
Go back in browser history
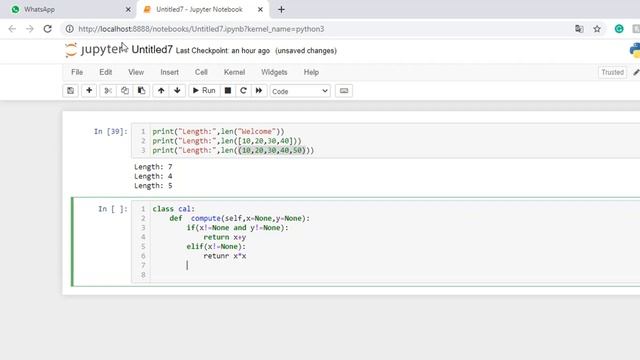12,29
